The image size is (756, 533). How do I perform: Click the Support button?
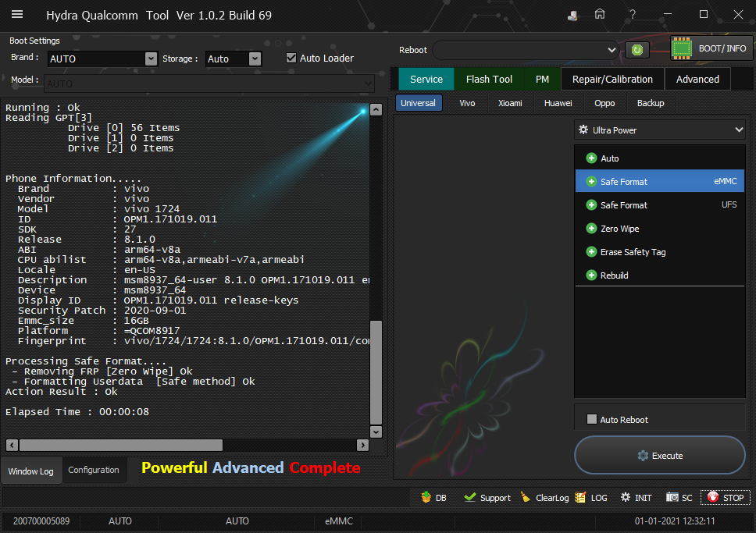pyautogui.click(x=487, y=498)
